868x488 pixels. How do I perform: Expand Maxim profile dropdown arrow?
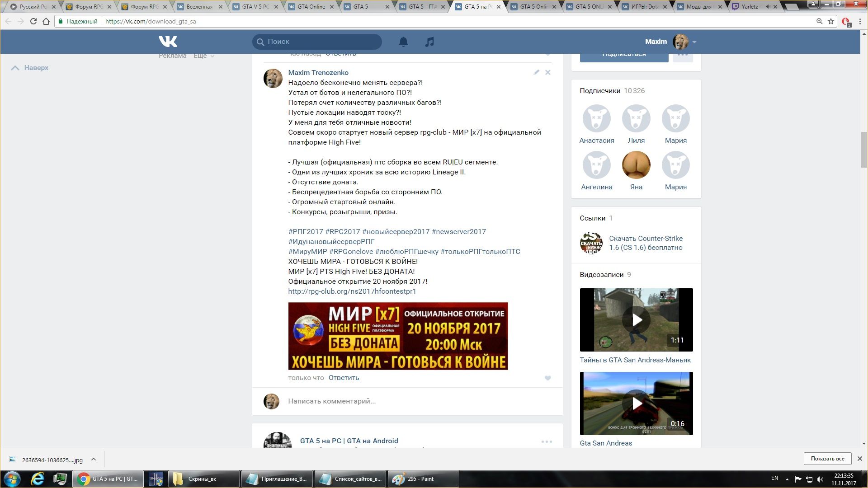tap(694, 42)
